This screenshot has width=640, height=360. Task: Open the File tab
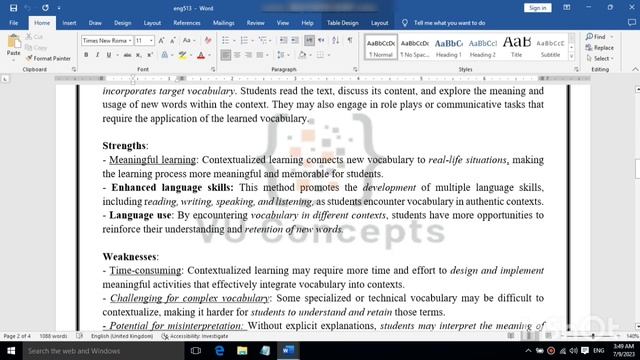click(13, 23)
